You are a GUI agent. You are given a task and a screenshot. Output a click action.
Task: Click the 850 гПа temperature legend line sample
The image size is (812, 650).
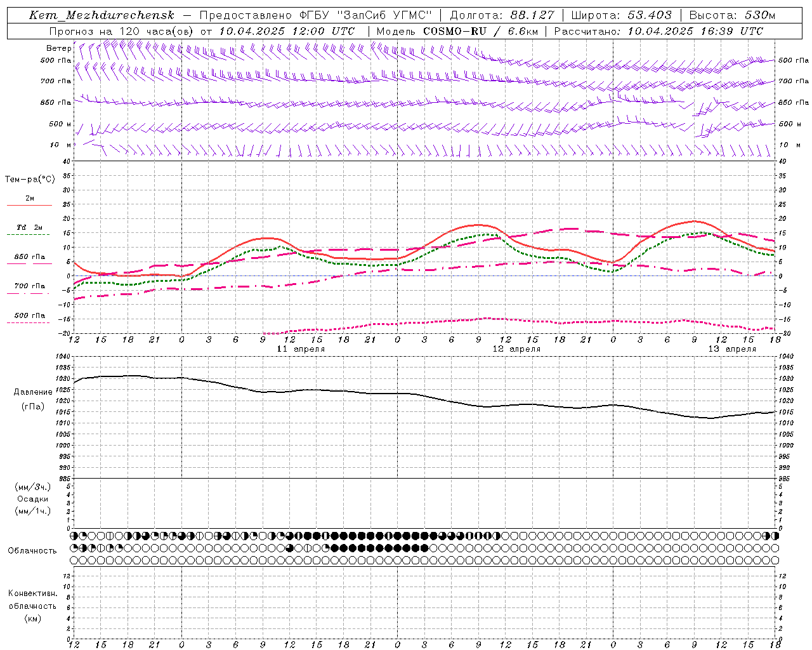(x=29, y=263)
